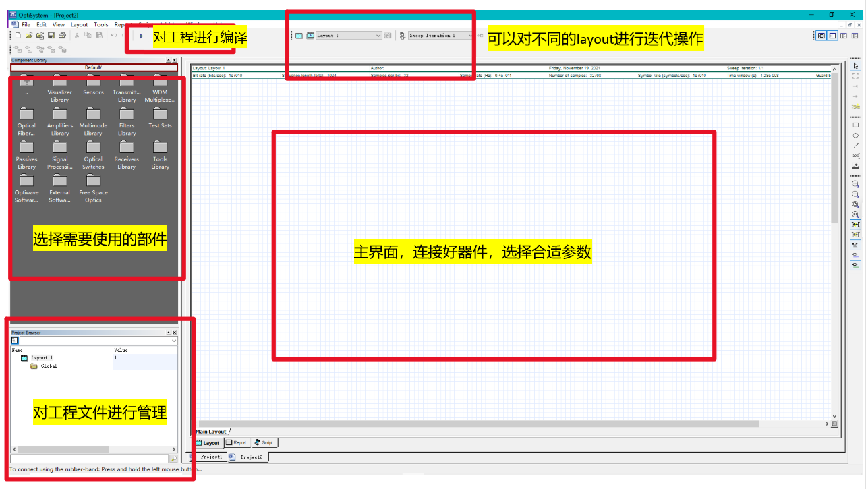Image resolution: width=868 pixels, height=489 pixels.
Task: Select the Draw line arrow tool
Action: pyautogui.click(x=856, y=146)
